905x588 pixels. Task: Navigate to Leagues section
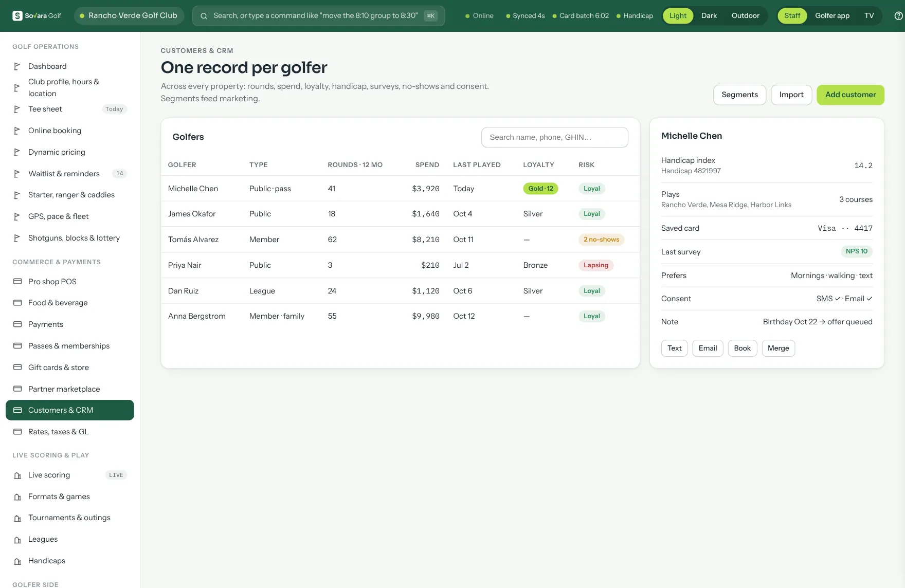click(x=70, y=539)
